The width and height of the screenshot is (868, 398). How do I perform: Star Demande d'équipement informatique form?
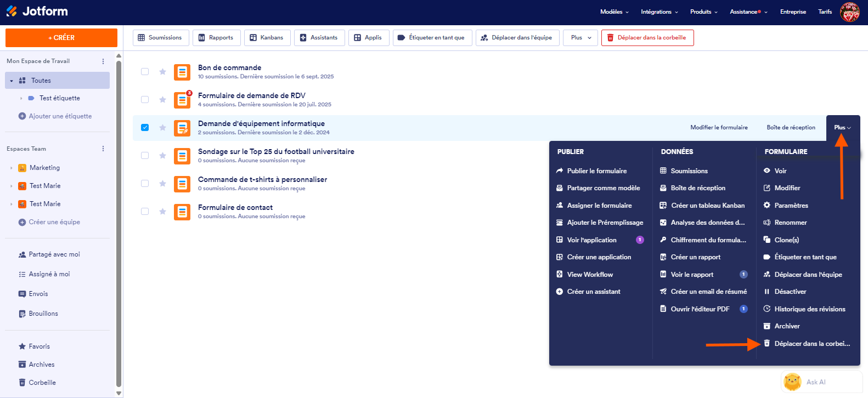[162, 127]
